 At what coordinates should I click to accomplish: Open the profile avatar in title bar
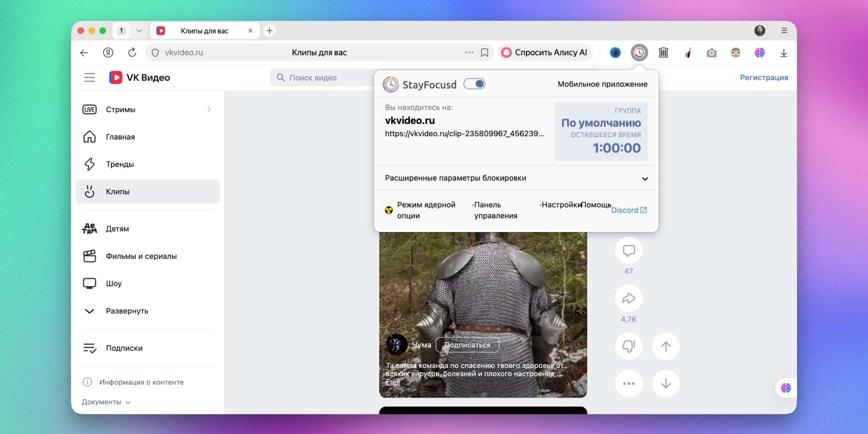point(759,31)
